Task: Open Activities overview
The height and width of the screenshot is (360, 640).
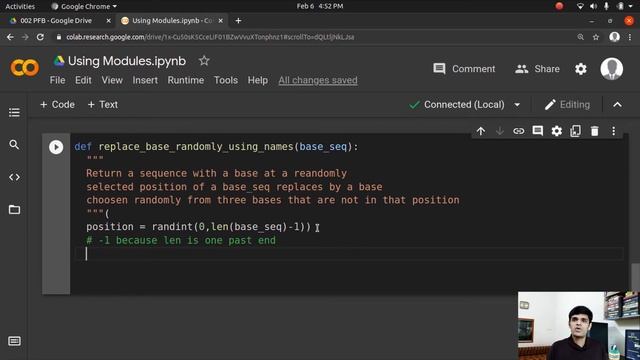Action: coord(20,6)
